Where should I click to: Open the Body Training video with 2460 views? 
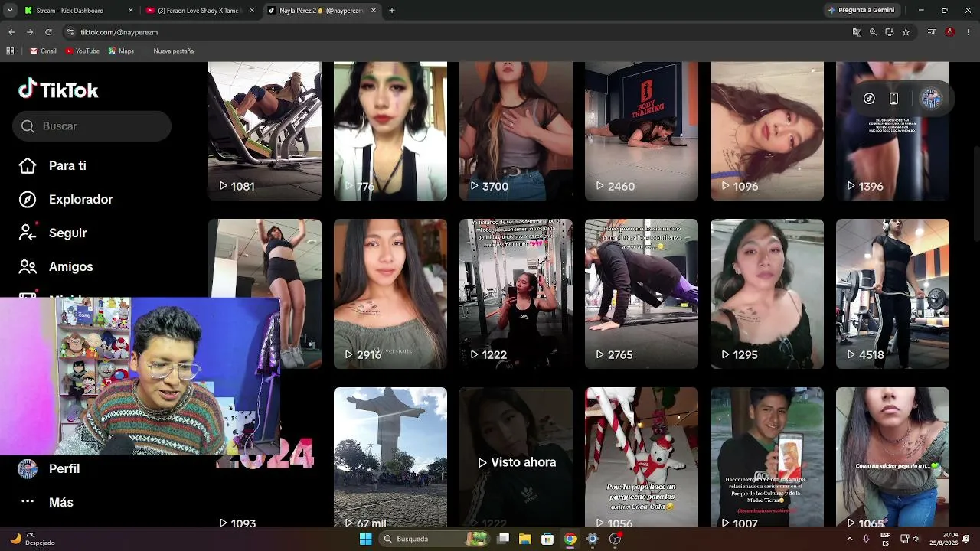click(x=642, y=131)
